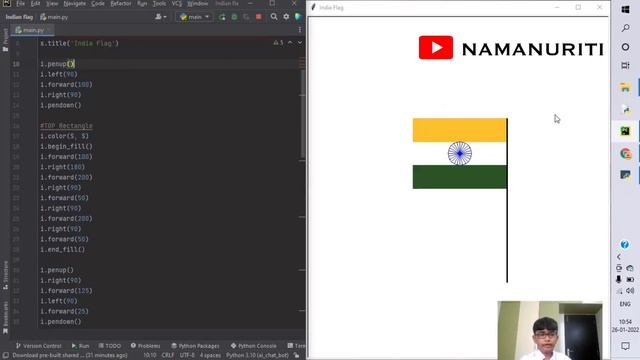Open IDE settings gear icon
Viewport: 640px width, 360px height.
[286, 17]
